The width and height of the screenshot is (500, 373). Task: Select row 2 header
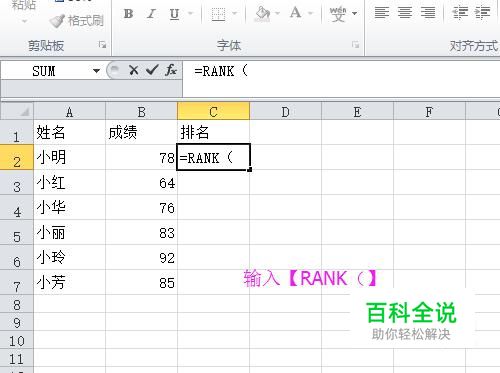tap(17, 157)
